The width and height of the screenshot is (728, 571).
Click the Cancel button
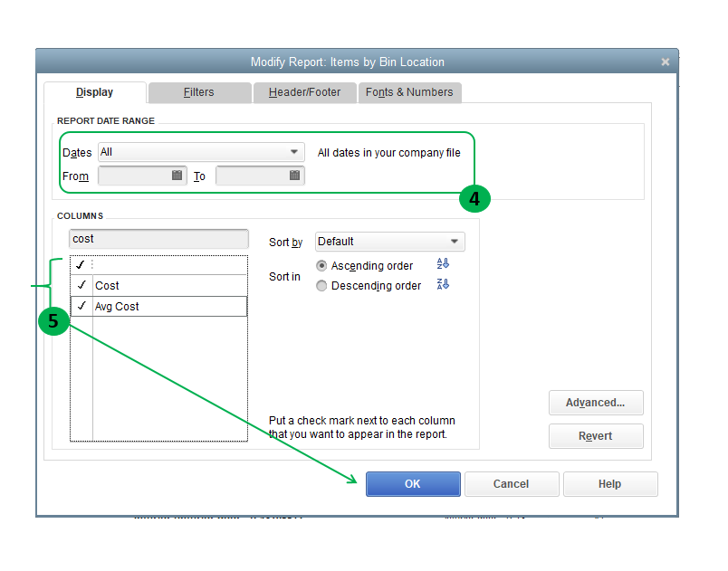click(x=512, y=484)
